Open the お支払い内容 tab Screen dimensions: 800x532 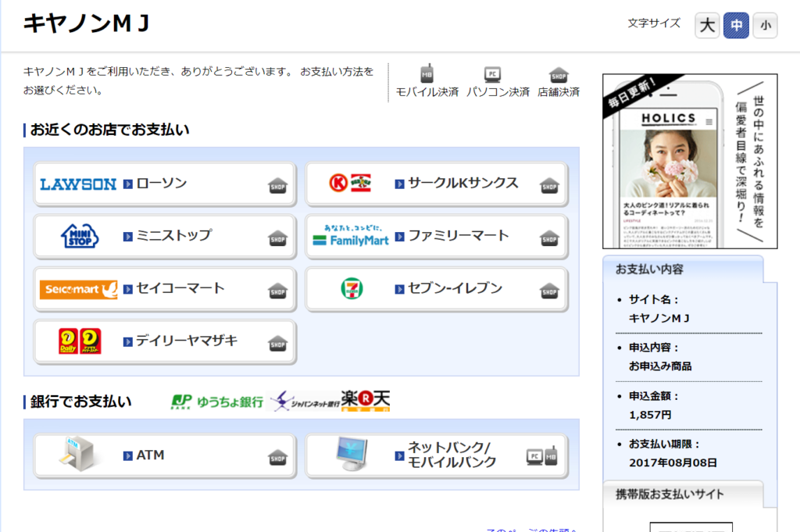pyautogui.click(x=683, y=269)
